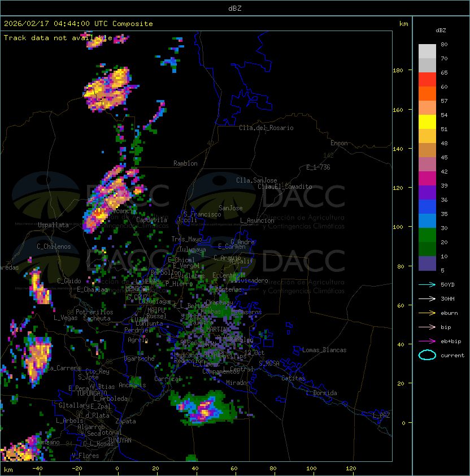Select the yellow eburn arrow symbol
Screen dimensions: 470x476
point(427,313)
